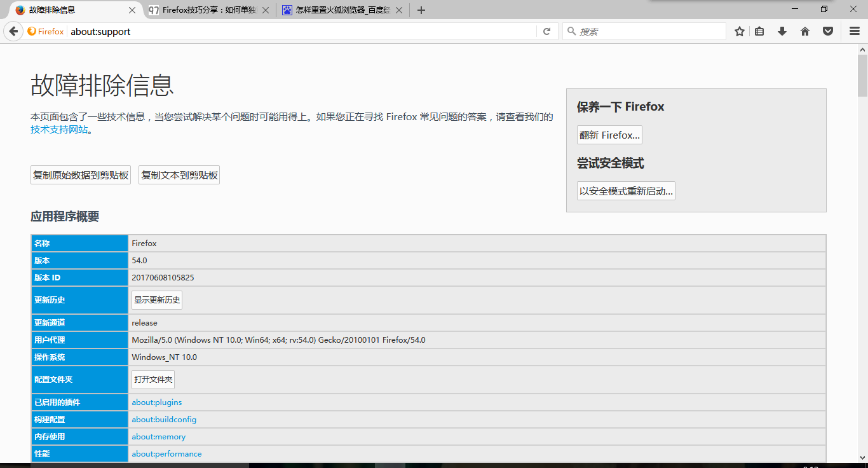
Task: Click the bookmark star icon
Action: coord(739,31)
